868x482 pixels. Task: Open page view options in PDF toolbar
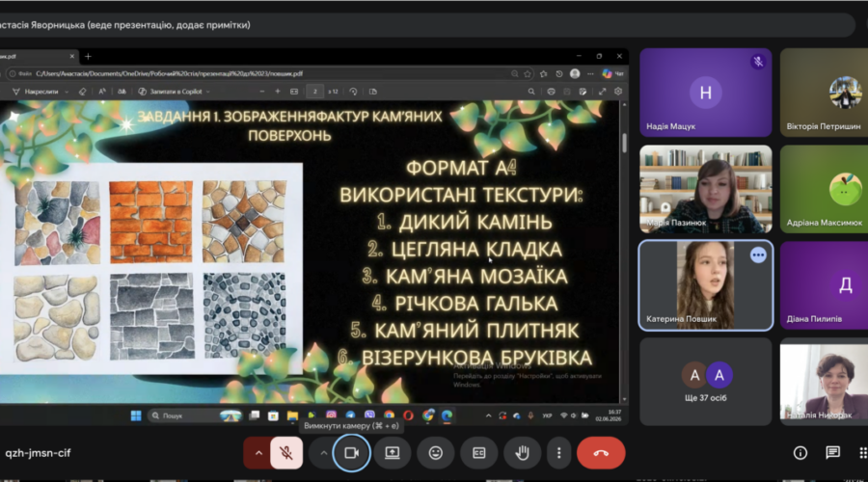tap(373, 92)
